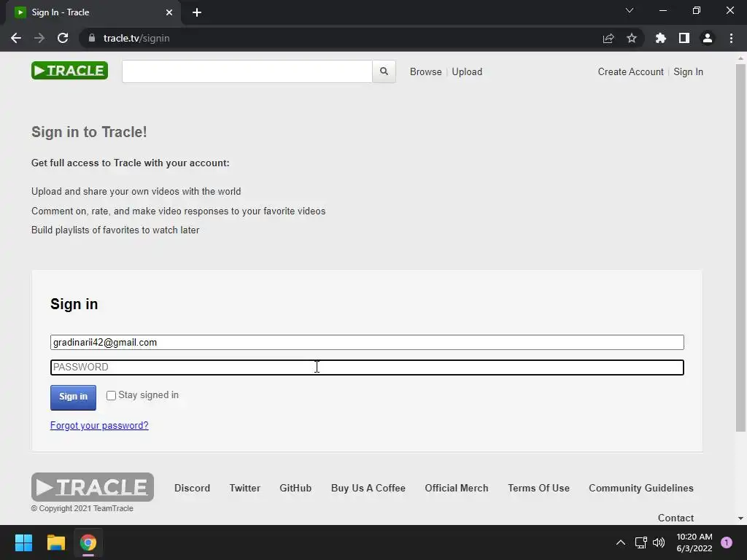
Task: Open Contact footer link
Action: click(x=676, y=518)
